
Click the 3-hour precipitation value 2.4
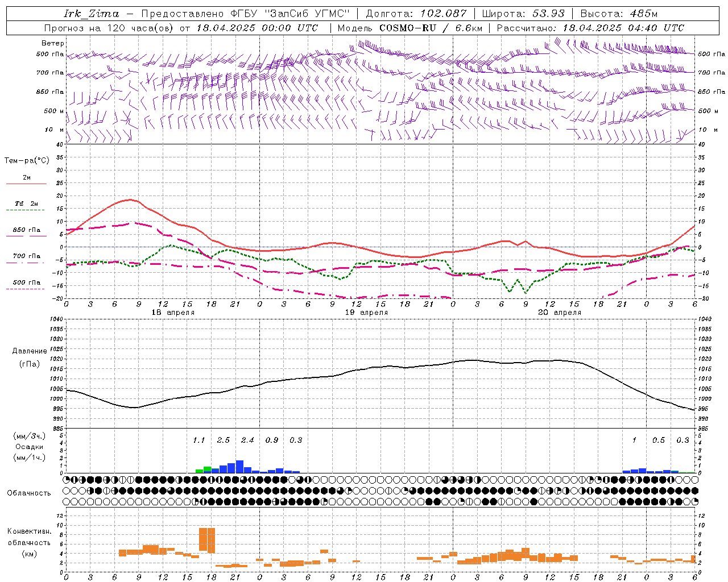[247, 440]
